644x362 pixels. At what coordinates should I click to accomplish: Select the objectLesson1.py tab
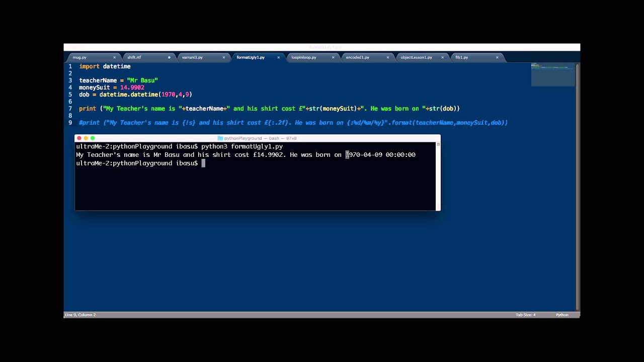click(x=416, y=57)
